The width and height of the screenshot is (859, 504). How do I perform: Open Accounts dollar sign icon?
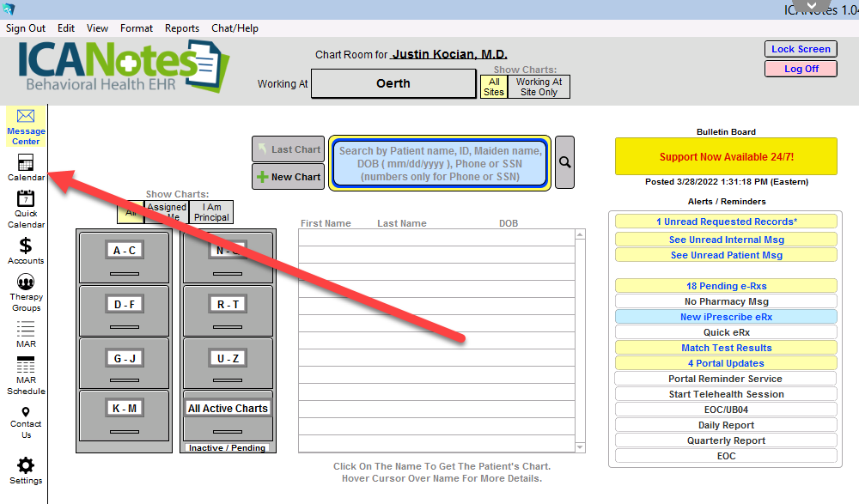pyautogui.click(x=26, y=246)
